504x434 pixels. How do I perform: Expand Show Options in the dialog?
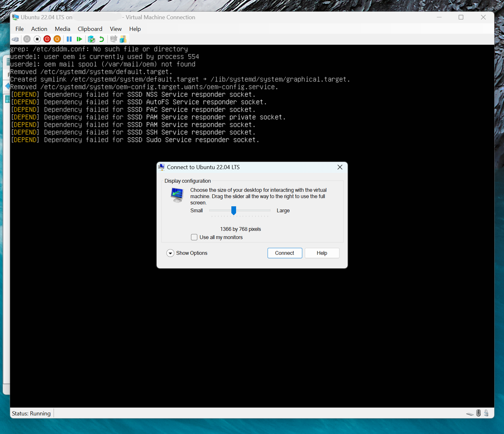click(x=170, y=253)
